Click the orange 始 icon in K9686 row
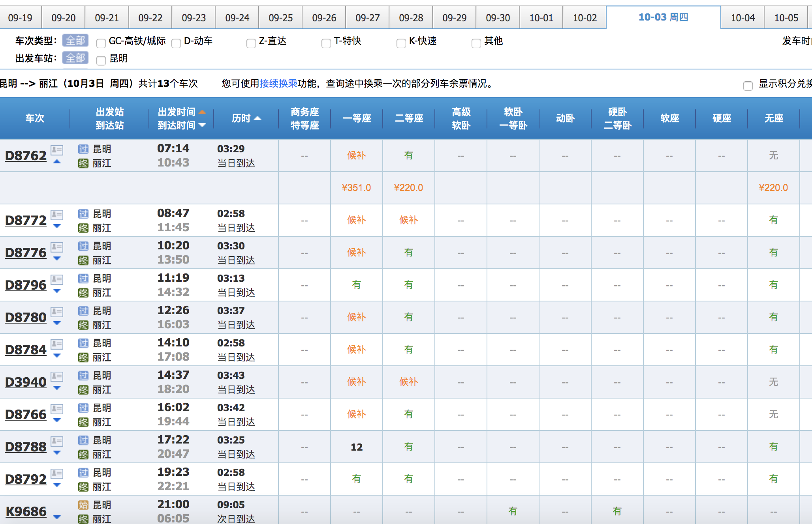812x524 pixels. point(83,505)
